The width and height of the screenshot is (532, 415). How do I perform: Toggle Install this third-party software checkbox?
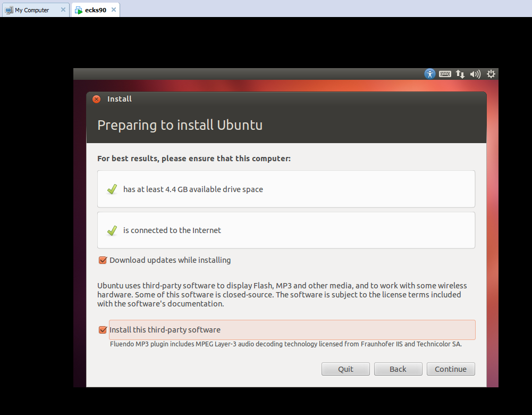[103, 330]
